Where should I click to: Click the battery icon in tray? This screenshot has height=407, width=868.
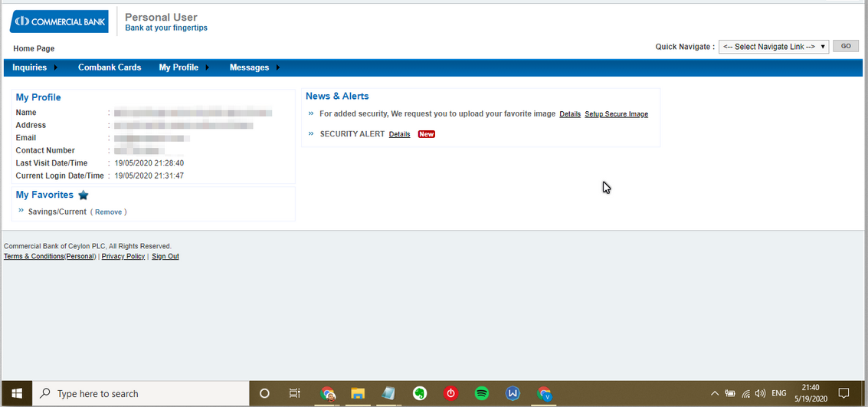pos(730,394)
